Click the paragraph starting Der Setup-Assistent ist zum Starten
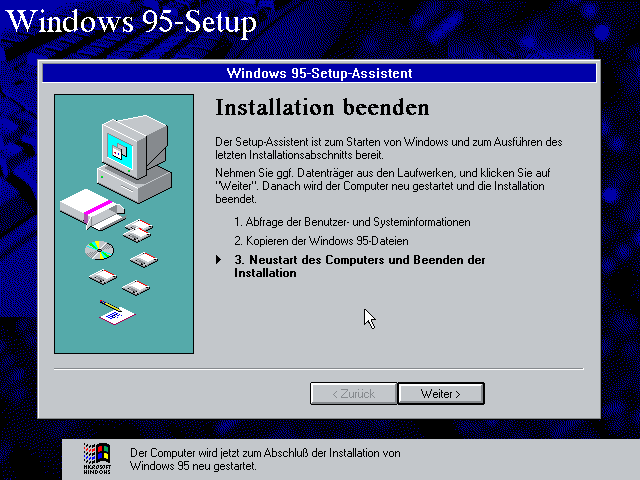The image size is (640, 480). (389, 149)
